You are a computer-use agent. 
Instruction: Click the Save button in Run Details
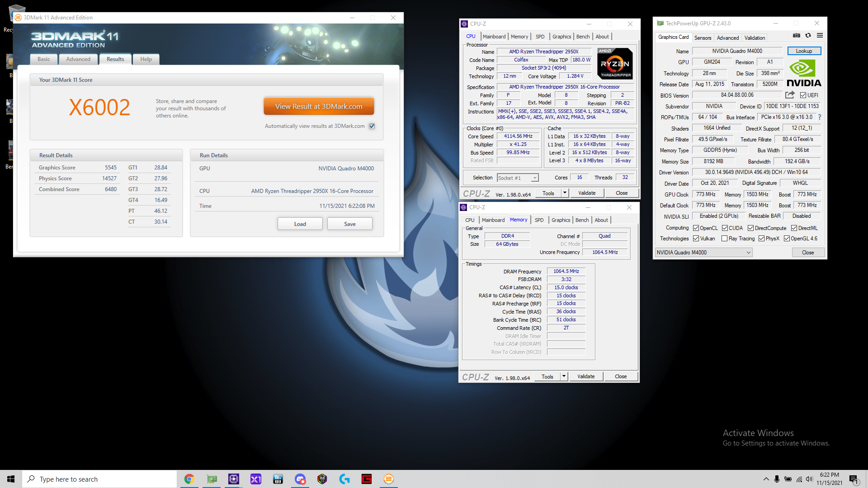[350, 224]
